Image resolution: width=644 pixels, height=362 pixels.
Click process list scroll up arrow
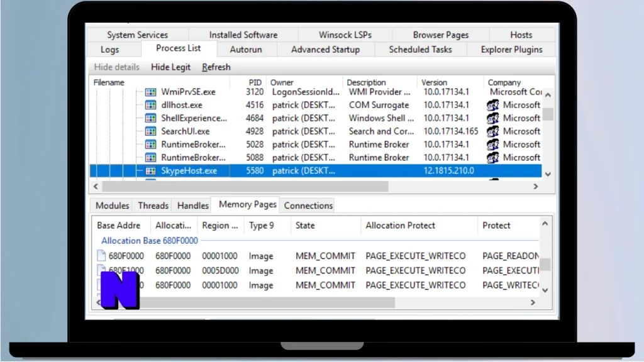(x=548, y=95)
